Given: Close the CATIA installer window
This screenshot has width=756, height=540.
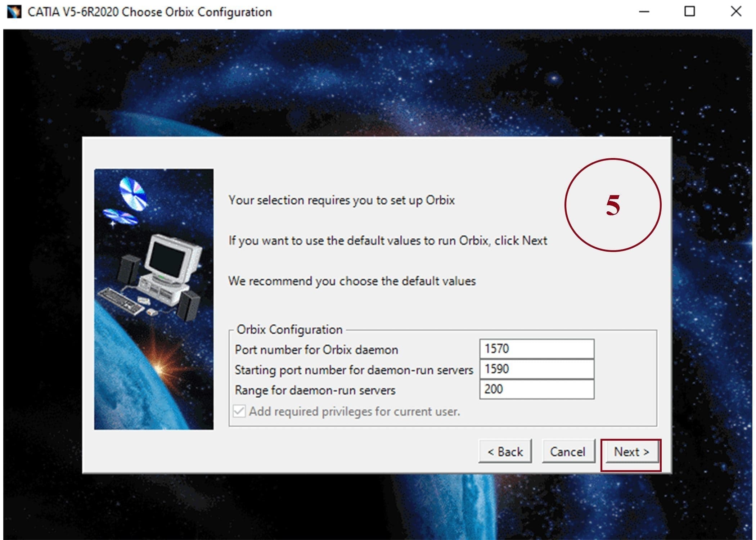Looking at the screenshot, I should coord(736,12).
